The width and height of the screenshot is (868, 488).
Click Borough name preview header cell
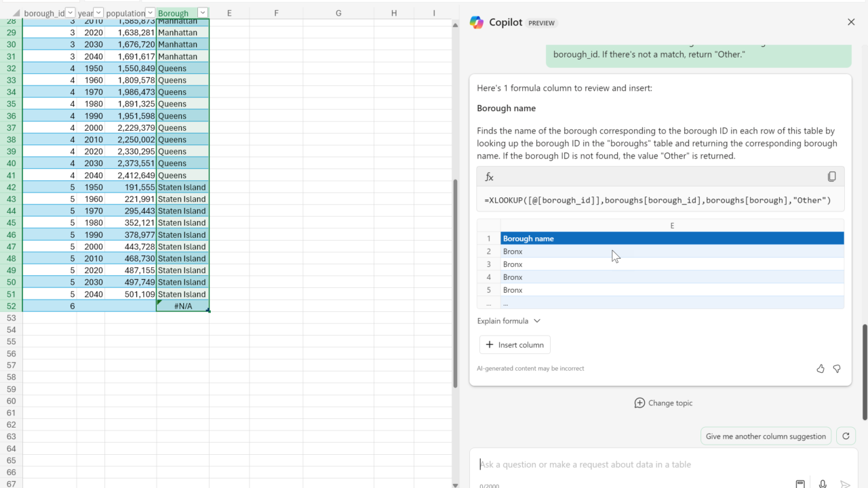pyautogui.click(x=672, y=239)
